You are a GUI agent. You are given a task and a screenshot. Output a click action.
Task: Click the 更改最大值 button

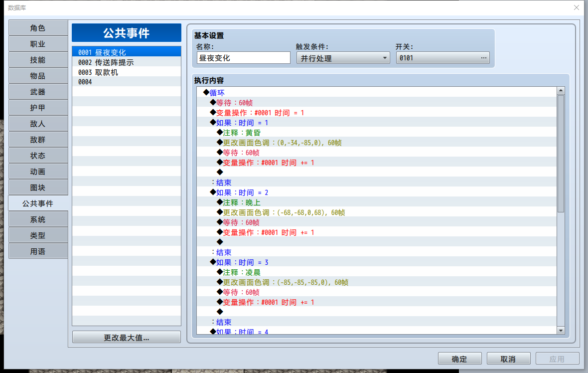127,338
